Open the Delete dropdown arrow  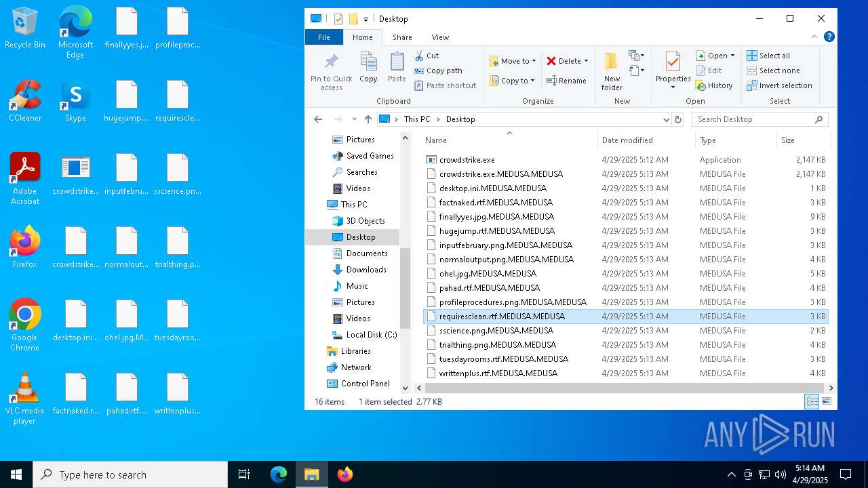point(586,61)
